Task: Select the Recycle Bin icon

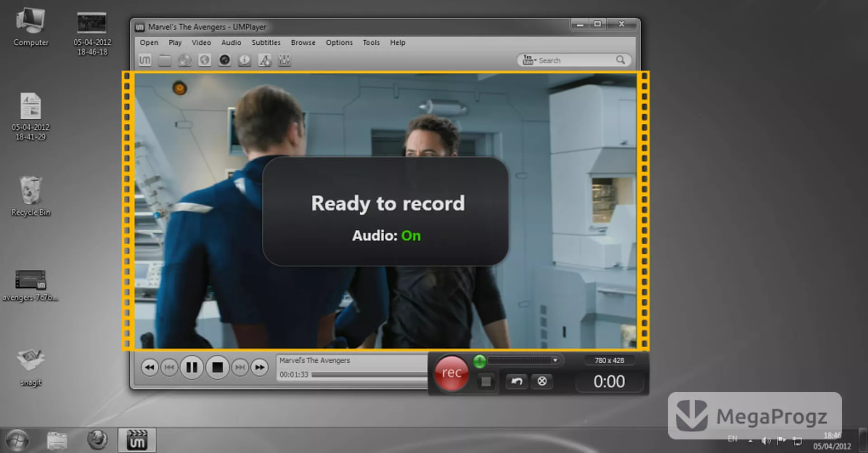Action: 31,196
